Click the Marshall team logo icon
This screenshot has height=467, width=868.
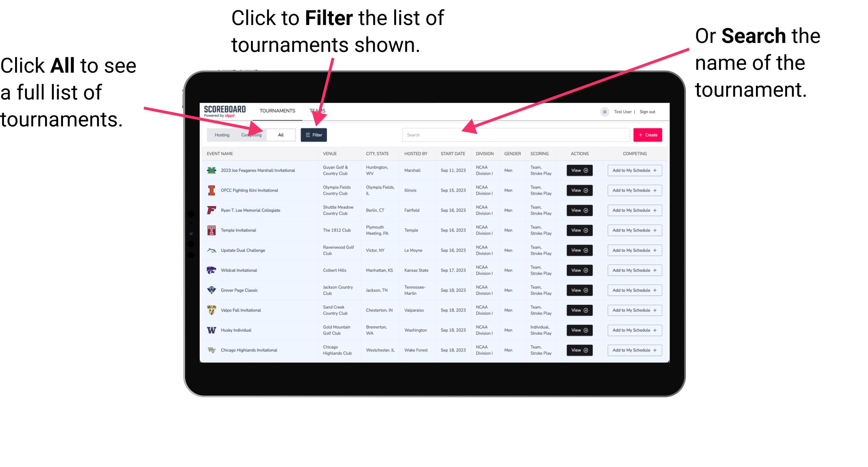click(x=212, y=170)
